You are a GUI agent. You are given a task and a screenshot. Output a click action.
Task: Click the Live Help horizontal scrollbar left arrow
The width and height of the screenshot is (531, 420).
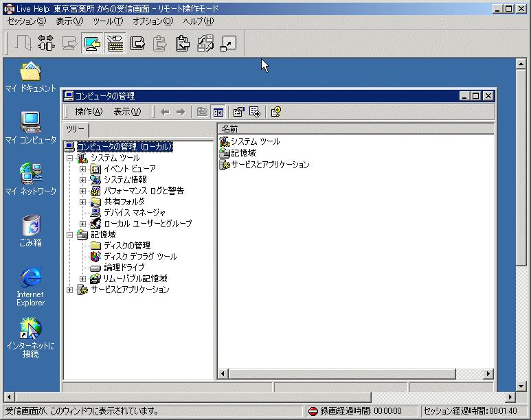click(9, 397)
